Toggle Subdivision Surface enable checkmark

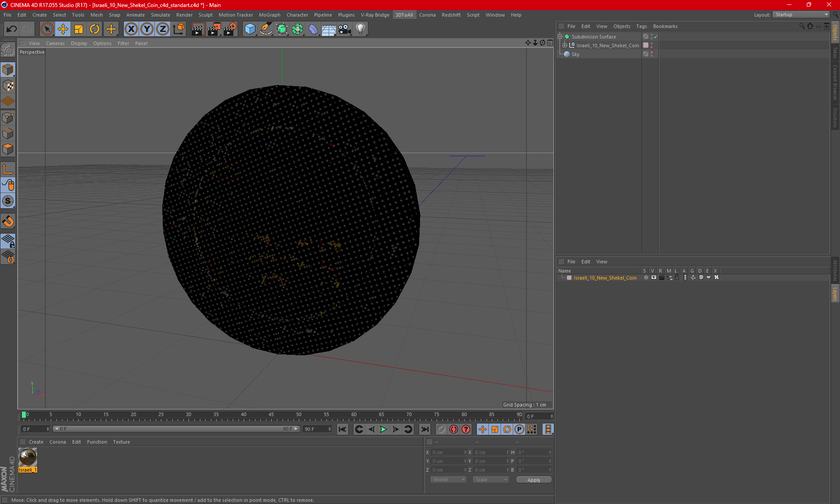coord(655,37)
